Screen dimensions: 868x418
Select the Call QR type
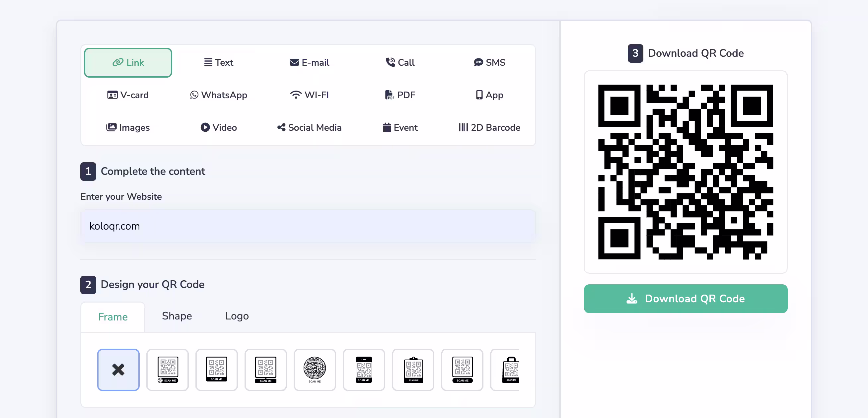click(x=400, y=63)
